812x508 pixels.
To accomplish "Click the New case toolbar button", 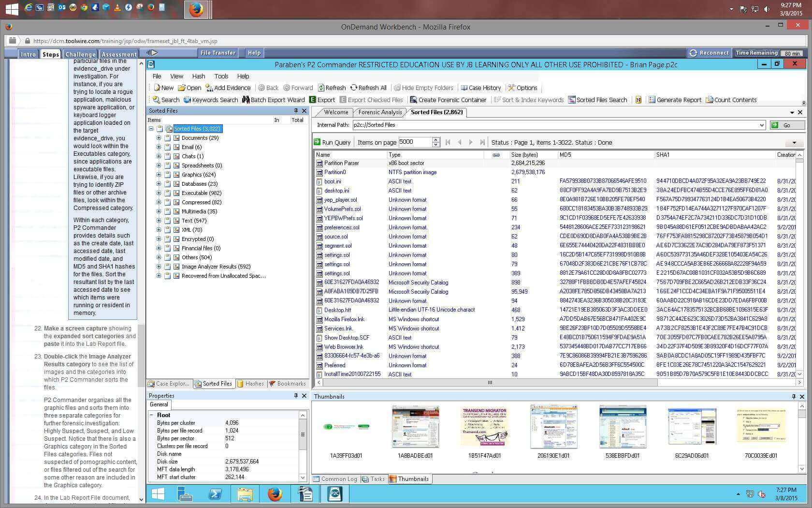I will [163, 88].
